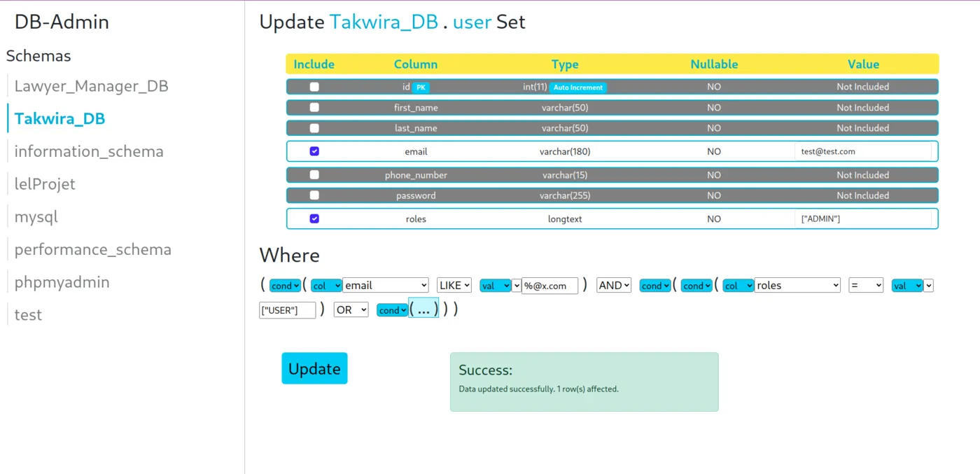Click the Column header label

(416, 64)
